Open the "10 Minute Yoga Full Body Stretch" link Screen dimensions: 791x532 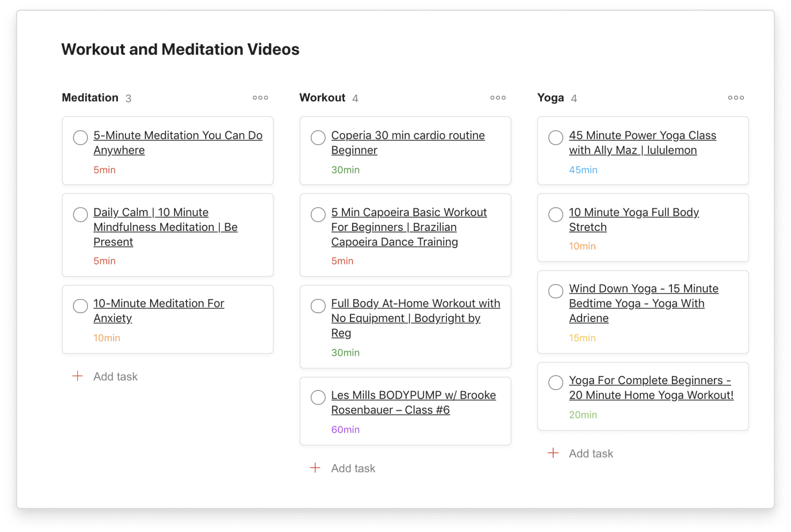[634, 220]
